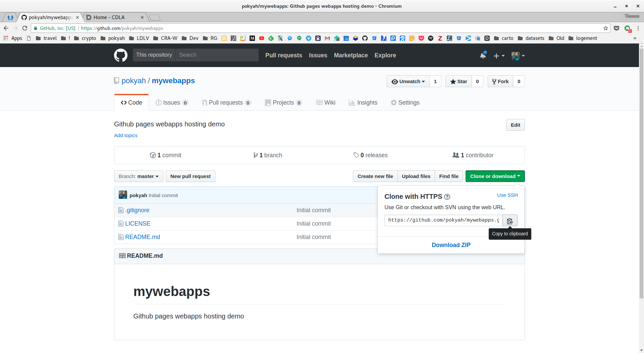
Task: Click Find file
Action: coord(449,176)
